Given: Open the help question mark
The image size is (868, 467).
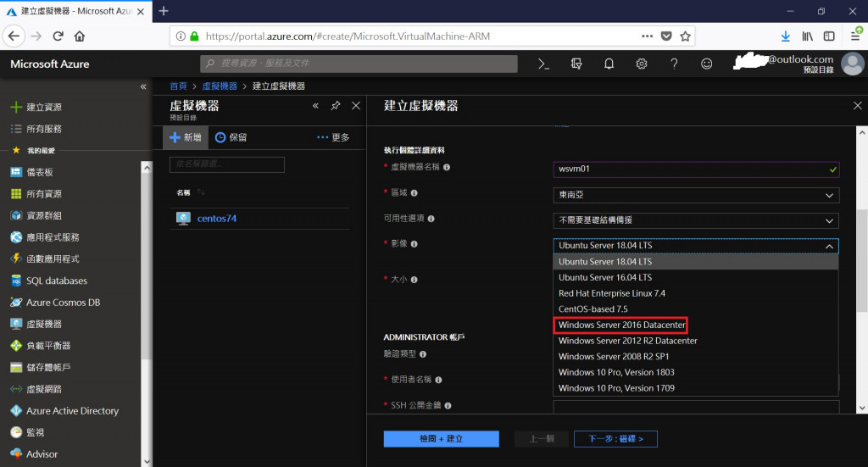Looking at the screenshot, I should coord(674,64).
